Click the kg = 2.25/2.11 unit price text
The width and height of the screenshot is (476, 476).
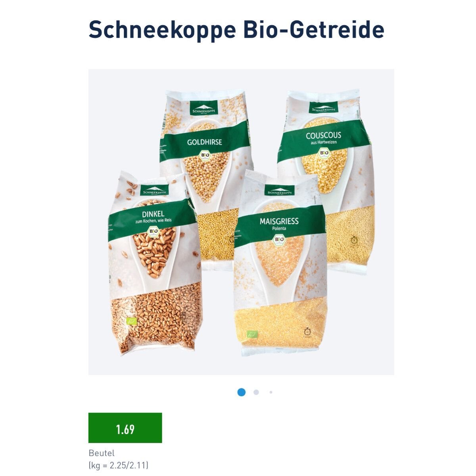coord(118,465)
